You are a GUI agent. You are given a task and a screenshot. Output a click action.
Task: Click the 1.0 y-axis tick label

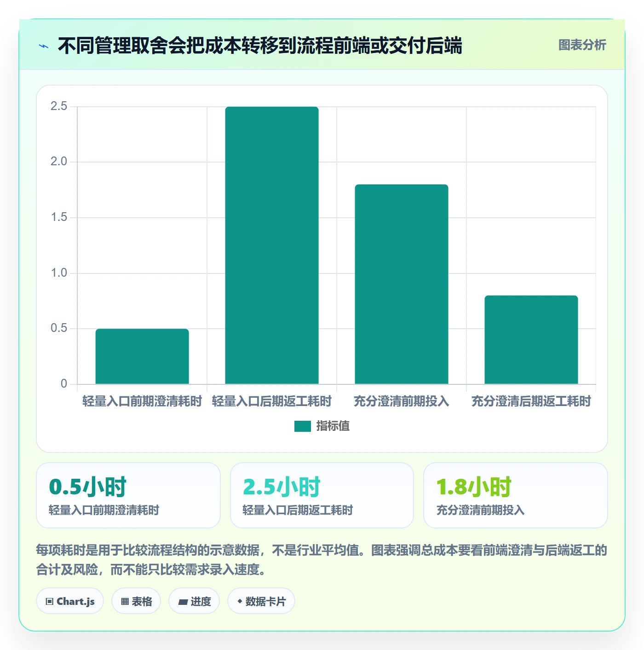(x=59, y=273)
